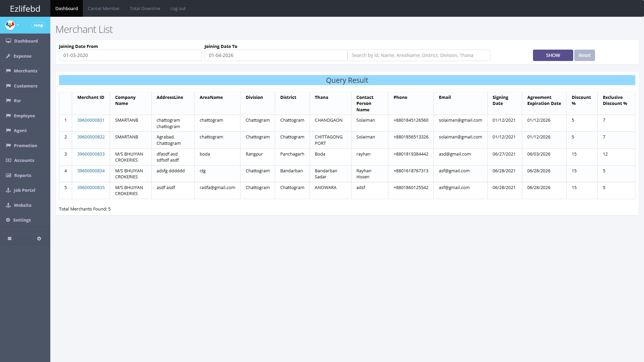Click the Job Portal anchor icon

[x=8, y=190]
